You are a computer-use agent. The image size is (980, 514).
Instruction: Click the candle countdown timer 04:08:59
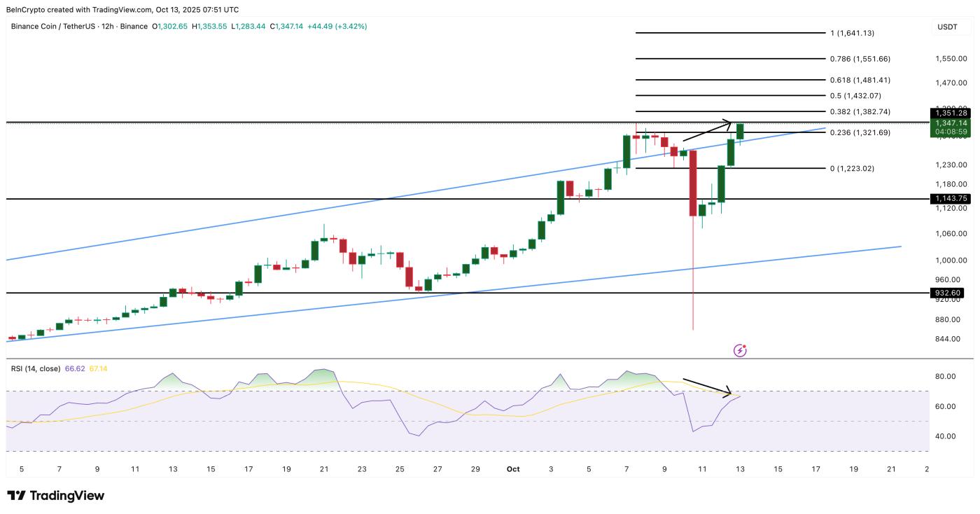point(949,132)
